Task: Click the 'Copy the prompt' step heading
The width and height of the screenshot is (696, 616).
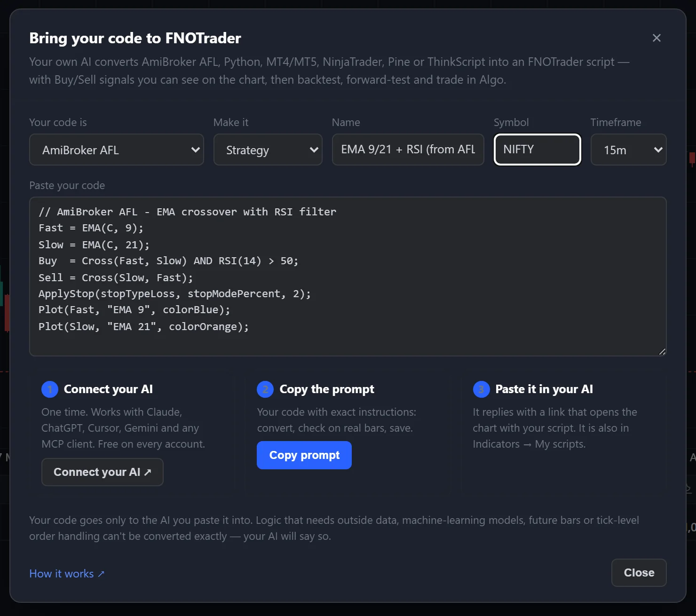Action: click(327, 389)
